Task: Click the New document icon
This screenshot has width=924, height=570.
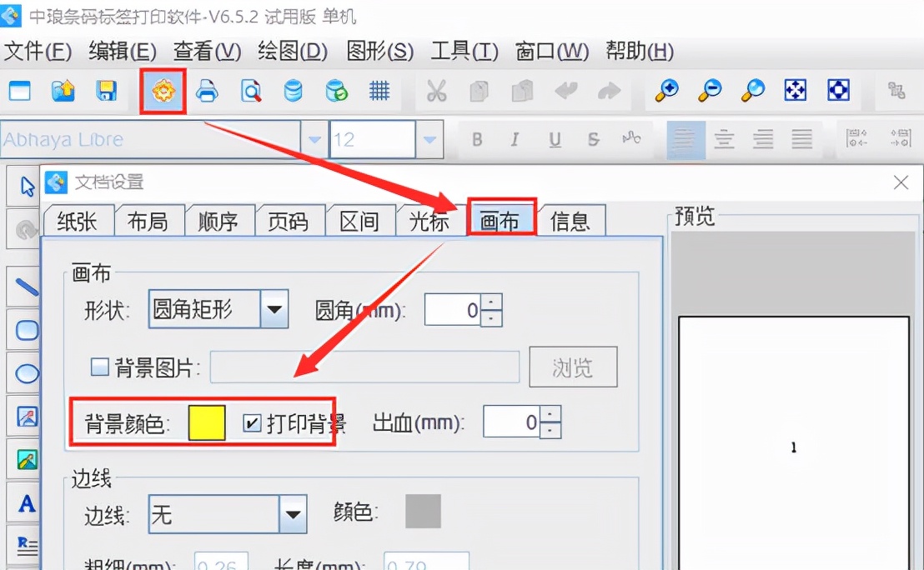Action: tap(19, 91)
